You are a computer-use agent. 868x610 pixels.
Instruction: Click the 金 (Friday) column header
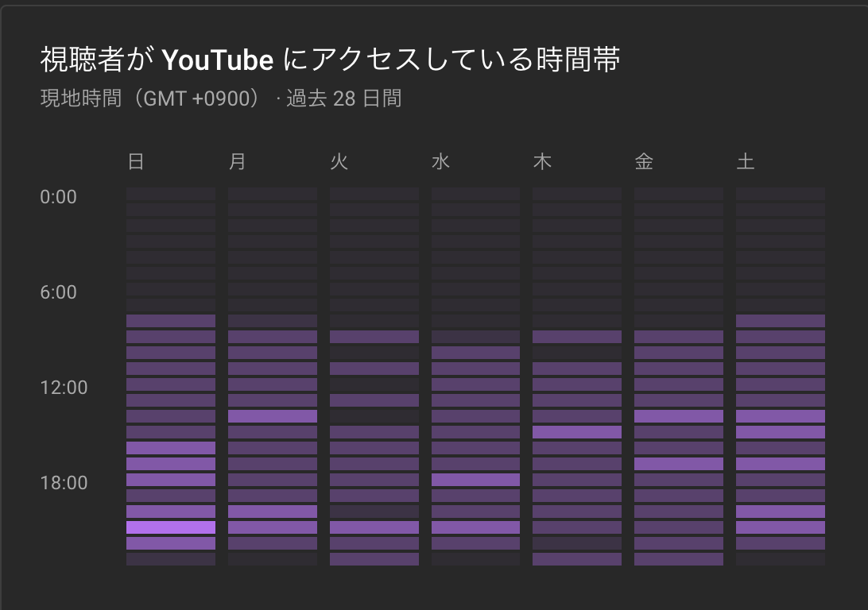644,161
